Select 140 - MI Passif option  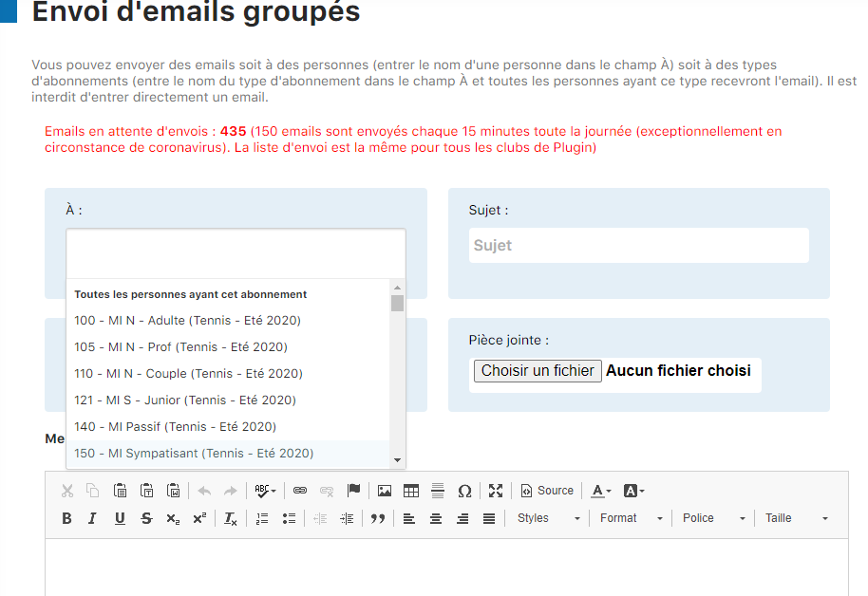228,427
